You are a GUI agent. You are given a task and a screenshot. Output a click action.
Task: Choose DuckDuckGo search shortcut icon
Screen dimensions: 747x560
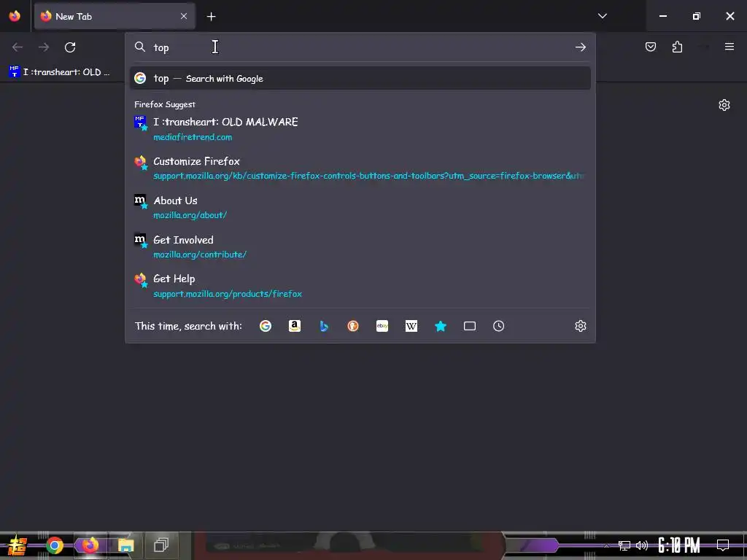click(353, 326)
